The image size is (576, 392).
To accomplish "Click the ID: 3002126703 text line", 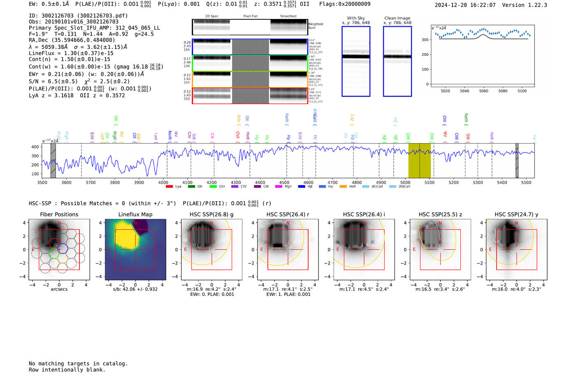I will [x=78, y=16].
